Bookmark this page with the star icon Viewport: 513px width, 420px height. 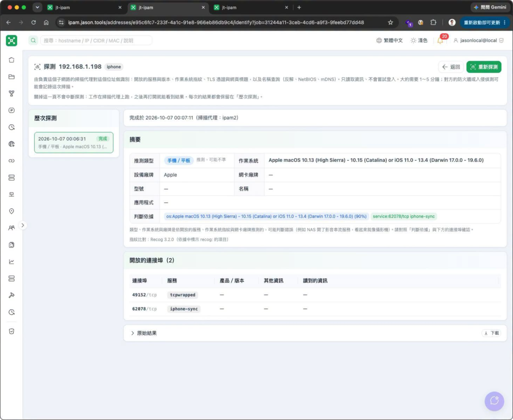pos(390,23)
